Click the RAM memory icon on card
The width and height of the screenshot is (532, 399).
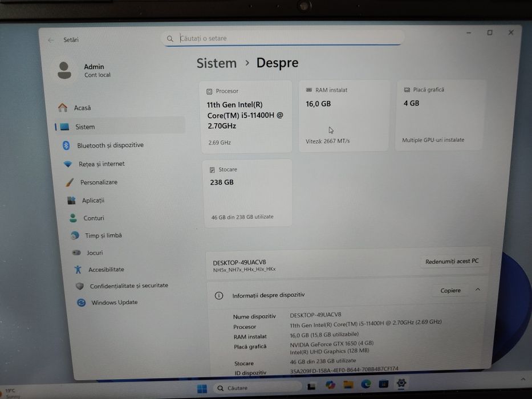308,90
